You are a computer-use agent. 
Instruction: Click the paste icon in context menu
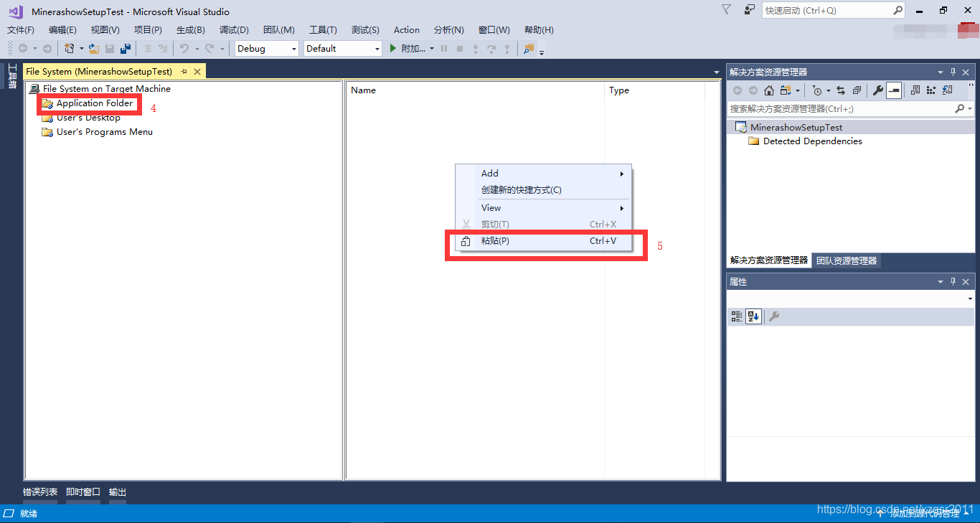[x=466, y=242]
